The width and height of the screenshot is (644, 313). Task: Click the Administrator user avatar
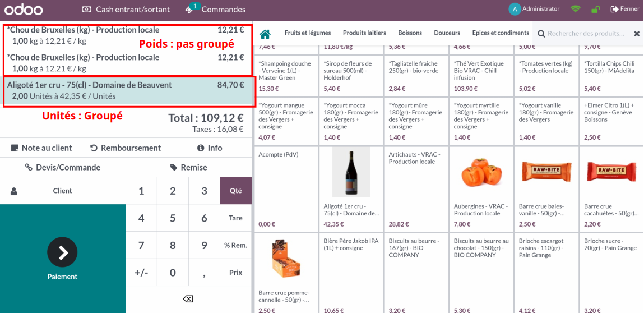tap(515, 9)
